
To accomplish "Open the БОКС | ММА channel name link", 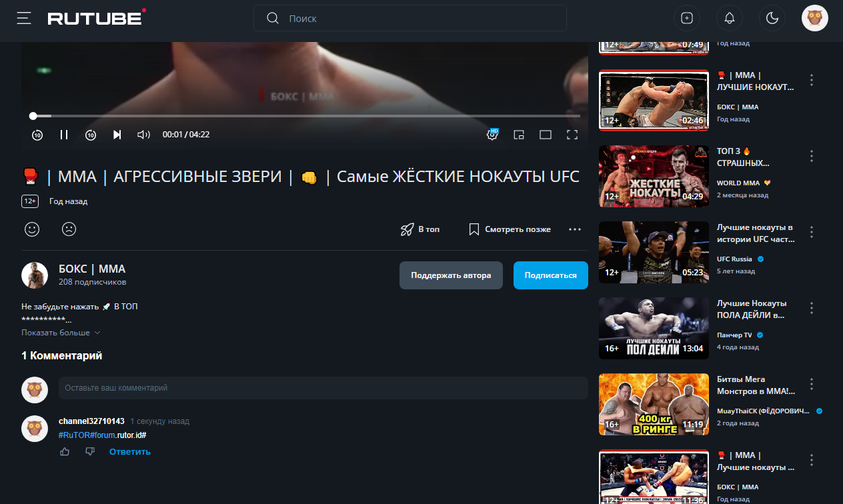I will click(92, 269).
